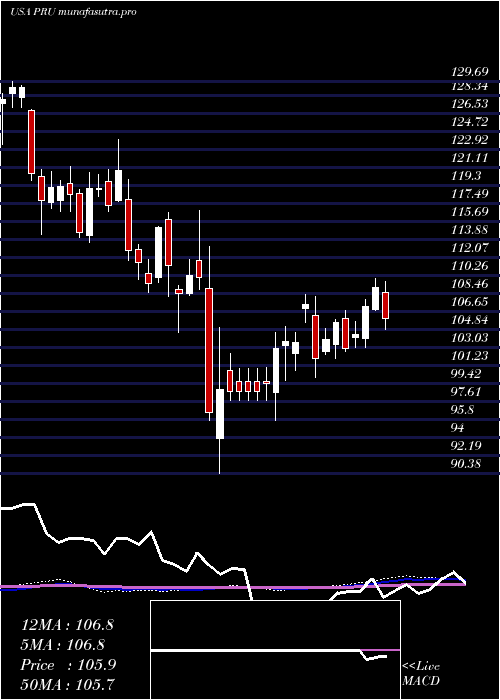Click the 110.26 price axis label
The image size is (500, 700).
tap(469, 266)
